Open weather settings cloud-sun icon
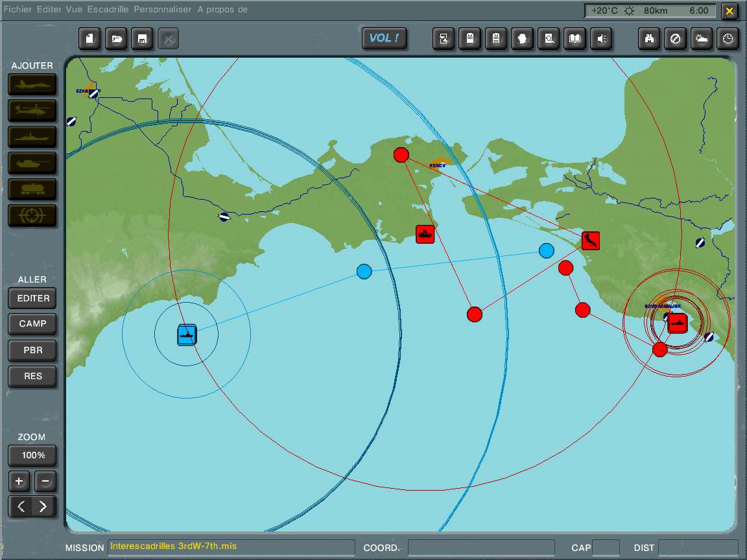 click(701, 39)
